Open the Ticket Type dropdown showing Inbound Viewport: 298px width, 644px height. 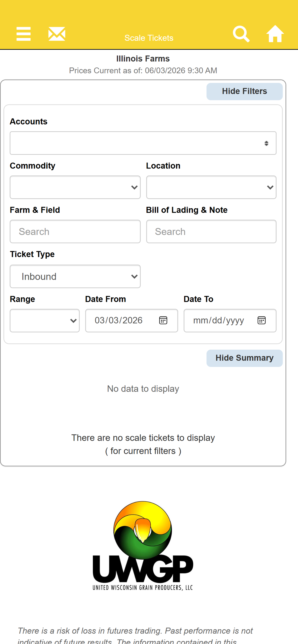pos(75,277)
